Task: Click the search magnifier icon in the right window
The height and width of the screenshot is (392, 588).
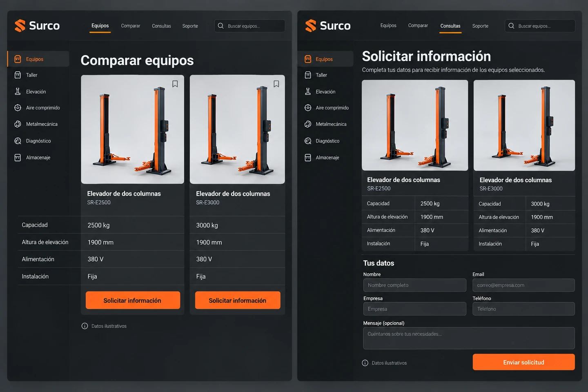Action: click(511, 26)
